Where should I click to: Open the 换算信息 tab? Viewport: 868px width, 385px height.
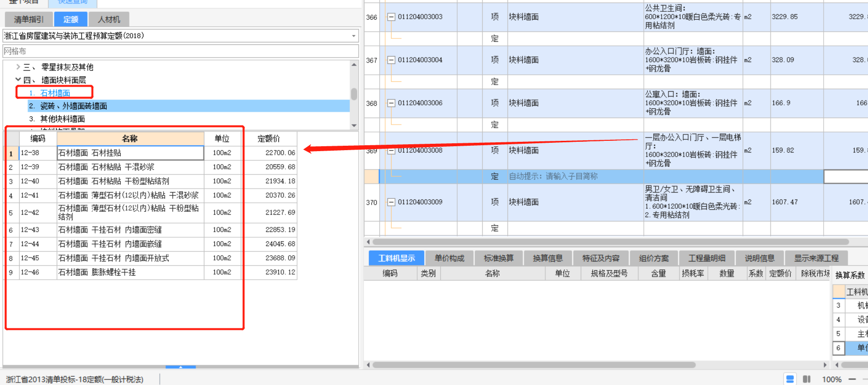tap(548, 258)
